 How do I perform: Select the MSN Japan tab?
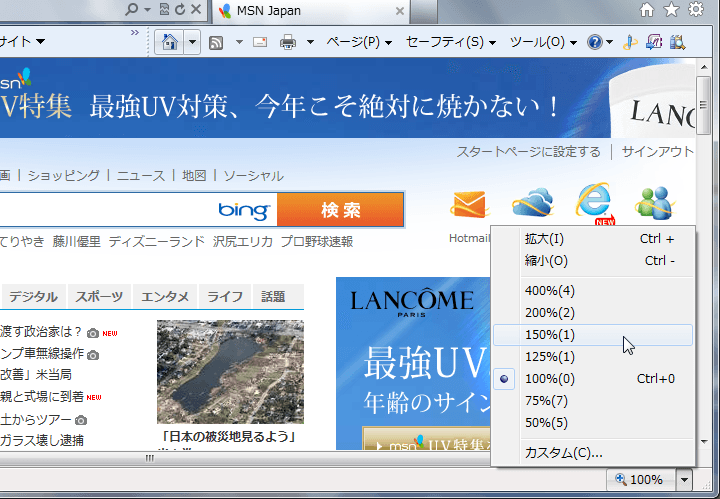pyautogui.click(x=310, y=11)
